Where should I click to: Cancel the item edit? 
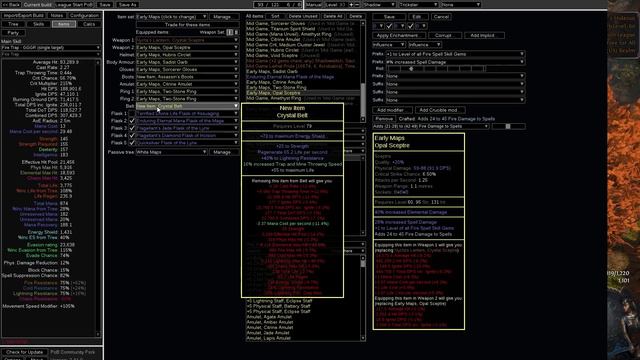click(x=441, y=17)
